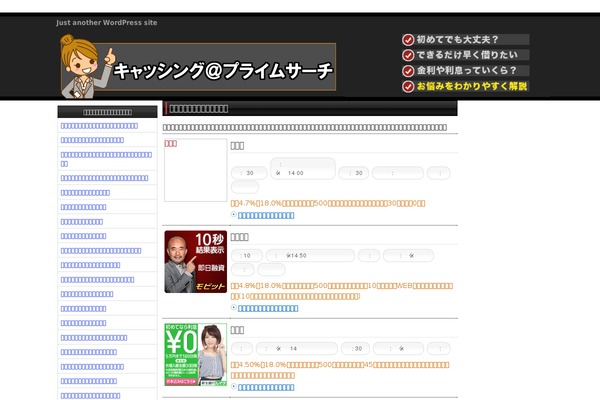Click the listing title beside the Mobit banner

240,237
